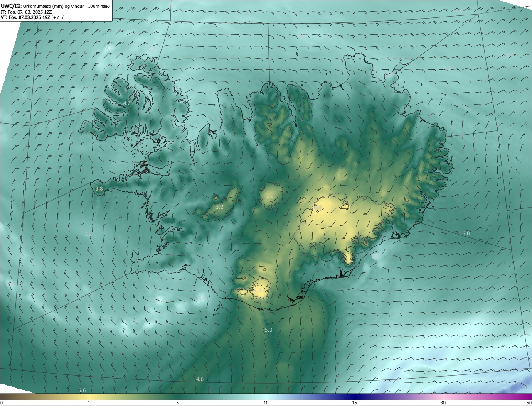The height and width of the screenshot is (406, 532).
Task: Click the 3.2 value on the glacier outline
Action: [219, 207]
